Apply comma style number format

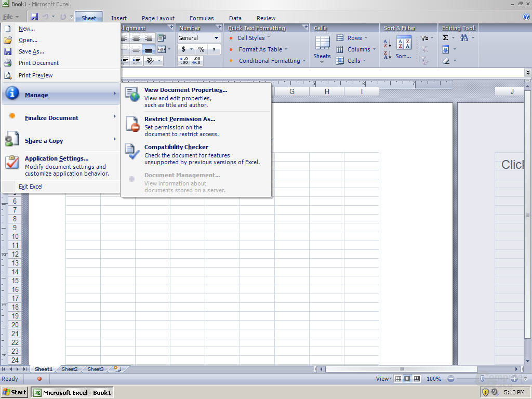click(x=214, y=49)
